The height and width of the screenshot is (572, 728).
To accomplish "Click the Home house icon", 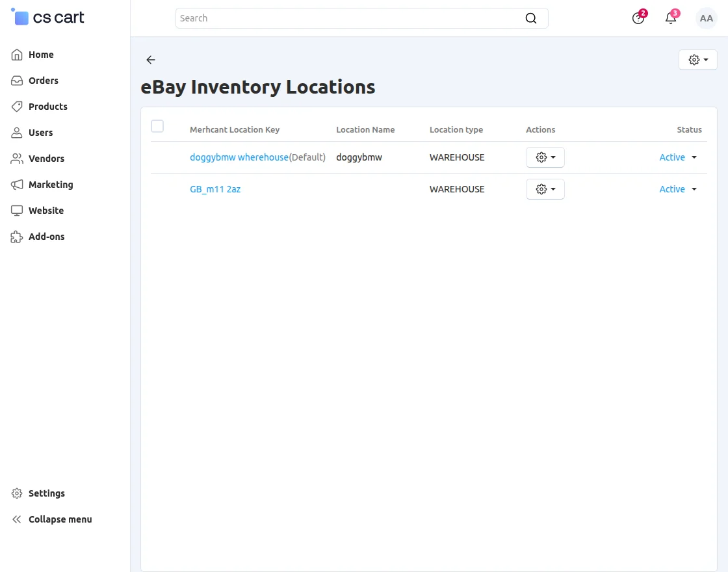I will click(17, 55).
